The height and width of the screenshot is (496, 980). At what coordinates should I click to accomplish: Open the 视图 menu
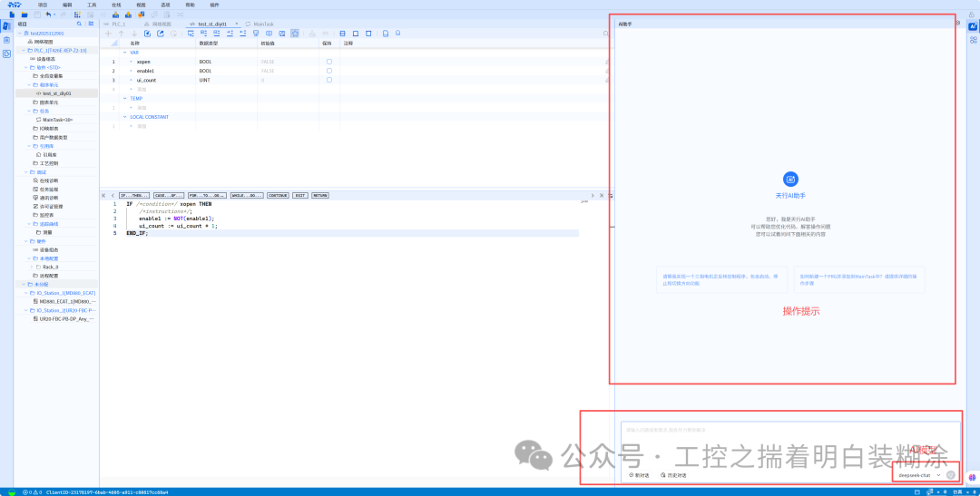pyautogui.click(x=141, y=5)
